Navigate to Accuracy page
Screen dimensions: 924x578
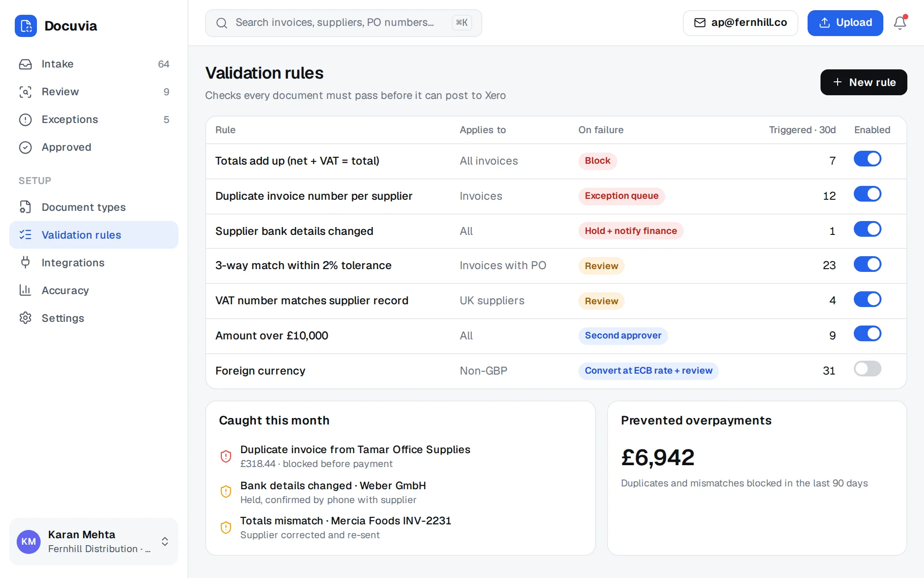click(x=94, y=290)
